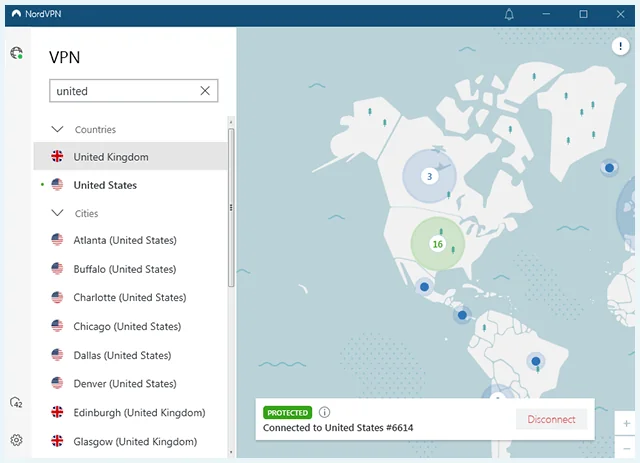Minimize the NordVPN window
Image resolution: width=640 pixels, height=463 pixels.
pos(546,14)
